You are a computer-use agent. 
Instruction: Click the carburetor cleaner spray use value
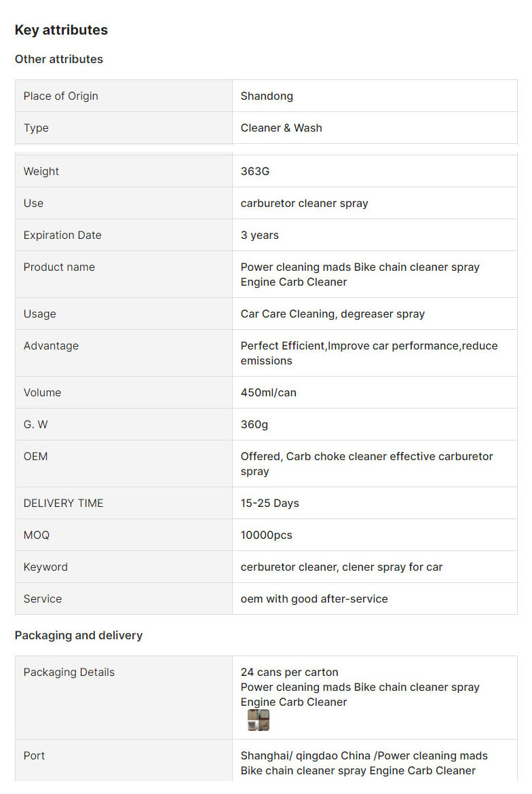304,204
